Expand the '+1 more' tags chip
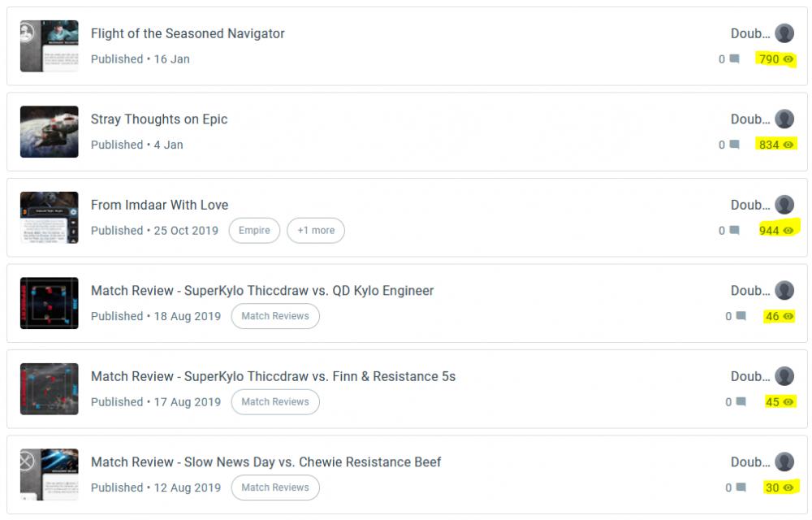 316,231
